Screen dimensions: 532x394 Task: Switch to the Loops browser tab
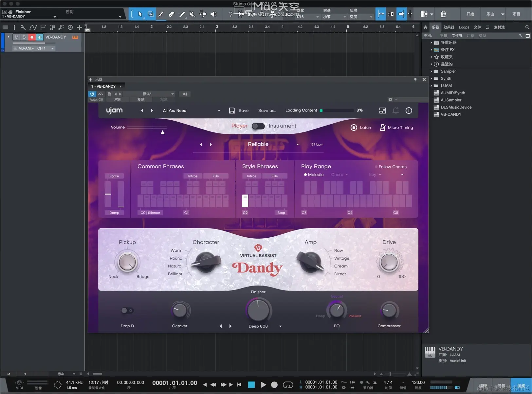(x=464, y=27)
